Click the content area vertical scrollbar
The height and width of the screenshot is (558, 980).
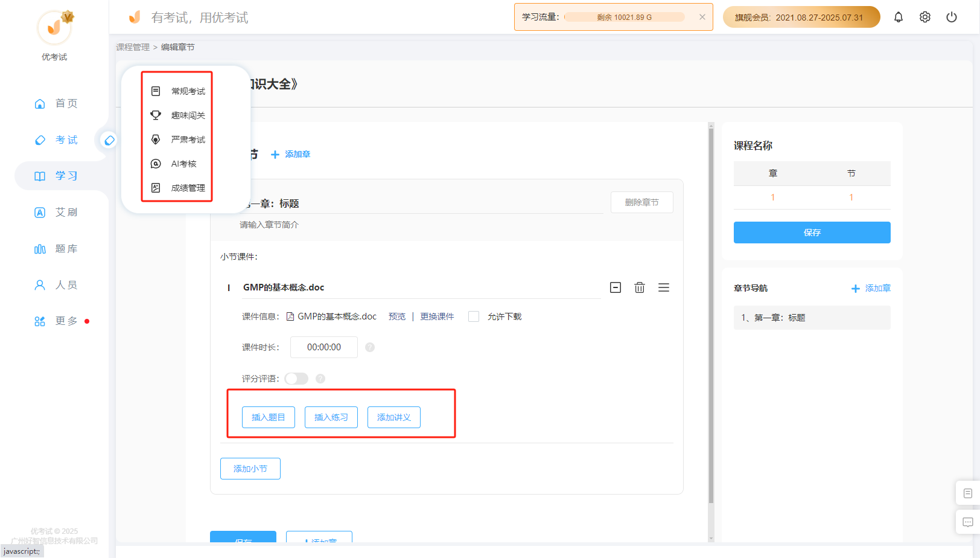pyautogui.click(x=711, y=314)
